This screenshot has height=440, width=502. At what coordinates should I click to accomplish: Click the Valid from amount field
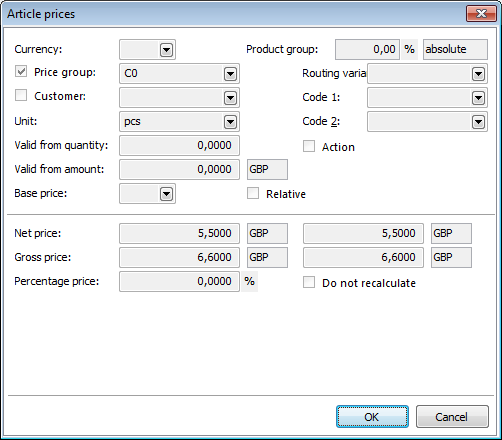click(179, 170)
